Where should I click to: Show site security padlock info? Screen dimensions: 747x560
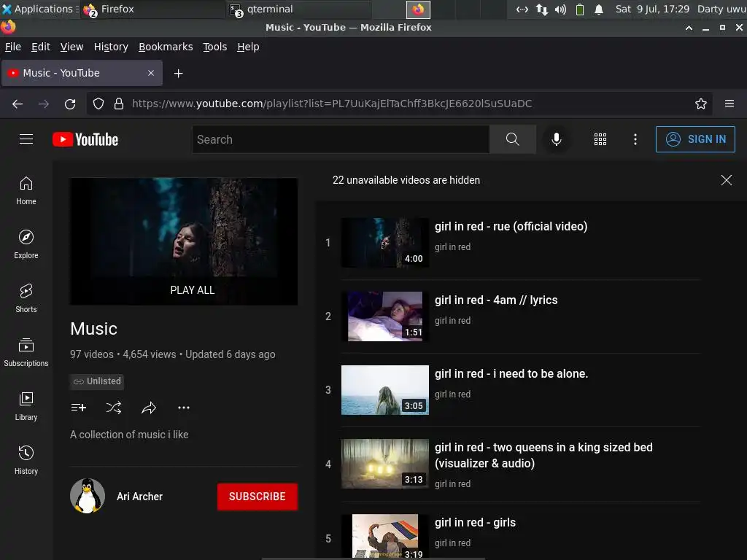pos(119,104)
